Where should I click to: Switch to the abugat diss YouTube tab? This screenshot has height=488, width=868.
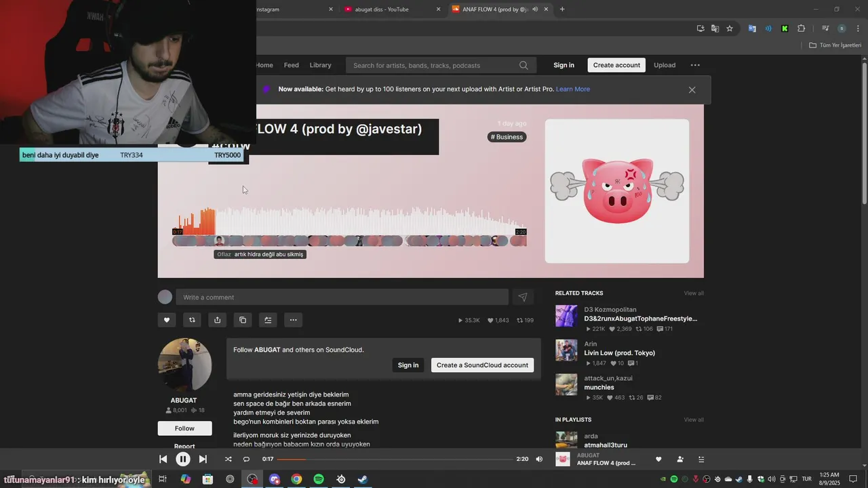click(x=393, y=9)
